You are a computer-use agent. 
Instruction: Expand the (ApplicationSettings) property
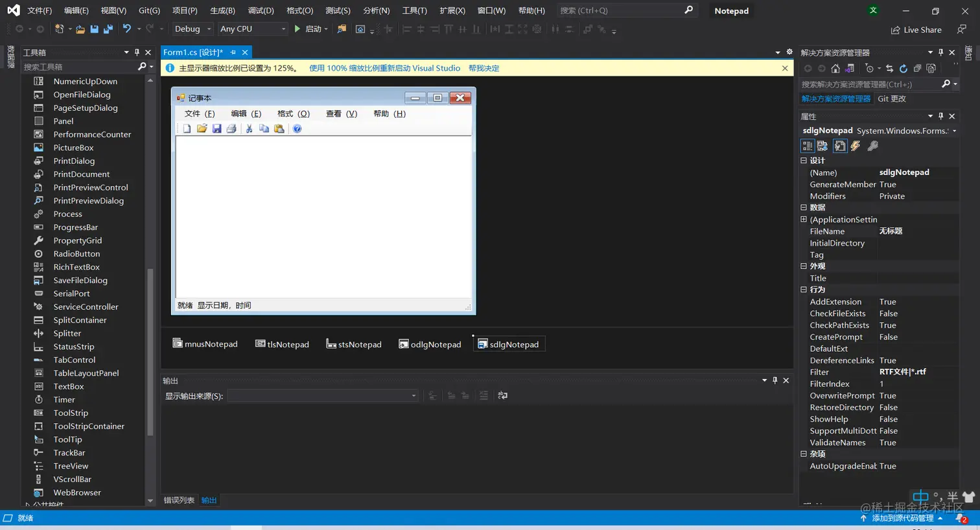click(804, 220)
